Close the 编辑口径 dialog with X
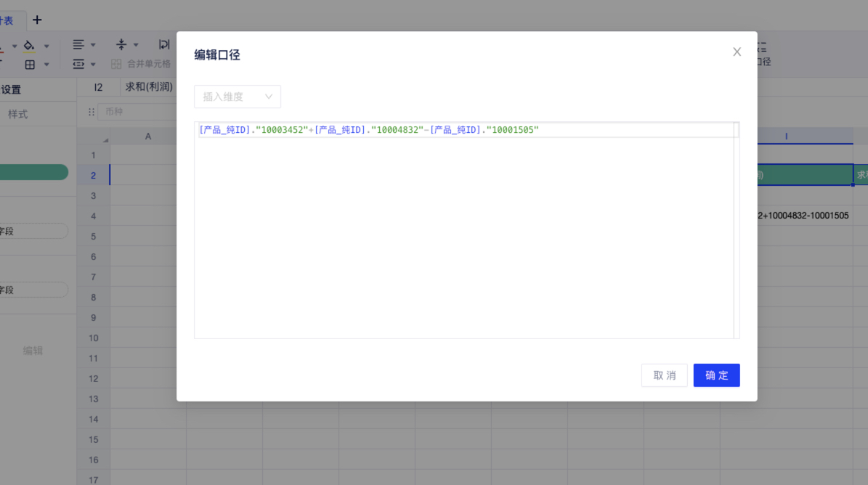 [x=737, y=52]
